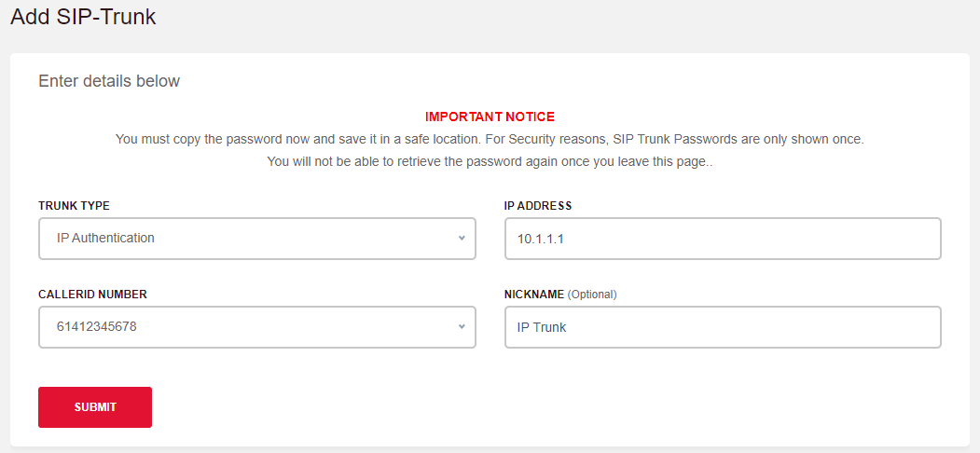Click the chevron arrow beside IP Authentication

pyautogui.click(x=461, y=239)
